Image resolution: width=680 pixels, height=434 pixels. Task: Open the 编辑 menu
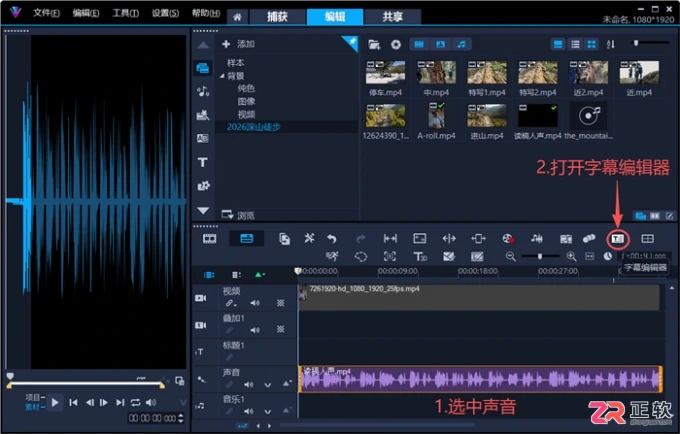(85, 13)
